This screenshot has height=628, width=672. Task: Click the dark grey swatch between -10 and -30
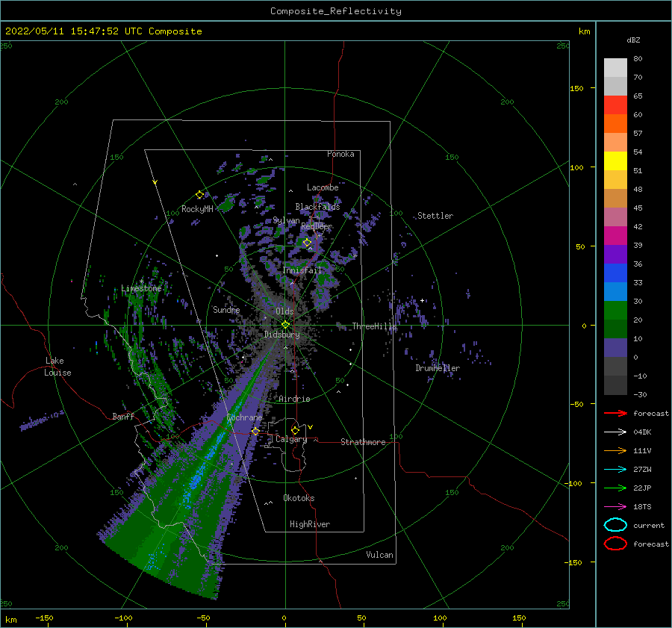615,385
